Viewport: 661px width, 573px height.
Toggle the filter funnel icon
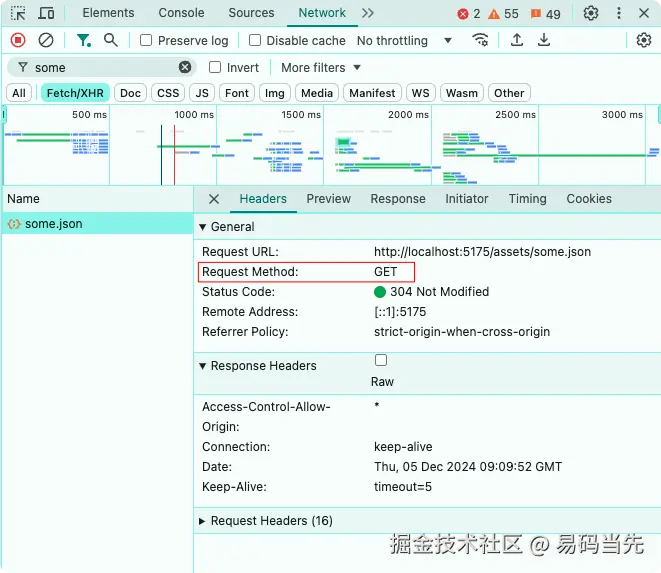(x=83, y=40)
